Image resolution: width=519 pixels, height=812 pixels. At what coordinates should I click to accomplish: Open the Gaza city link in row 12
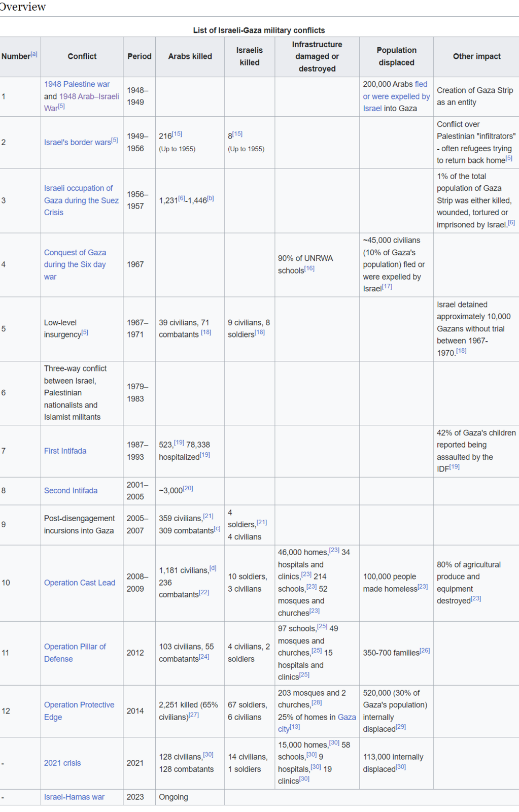click(x=347, y=717)
